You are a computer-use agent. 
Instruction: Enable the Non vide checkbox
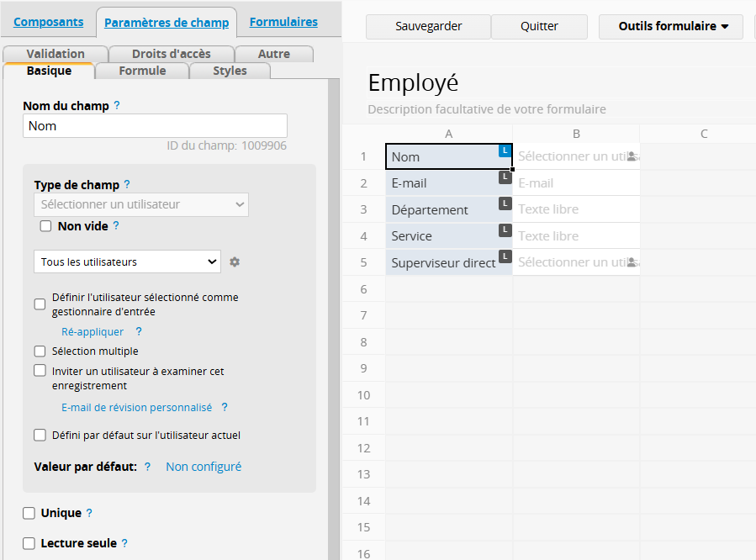[46, 226]
